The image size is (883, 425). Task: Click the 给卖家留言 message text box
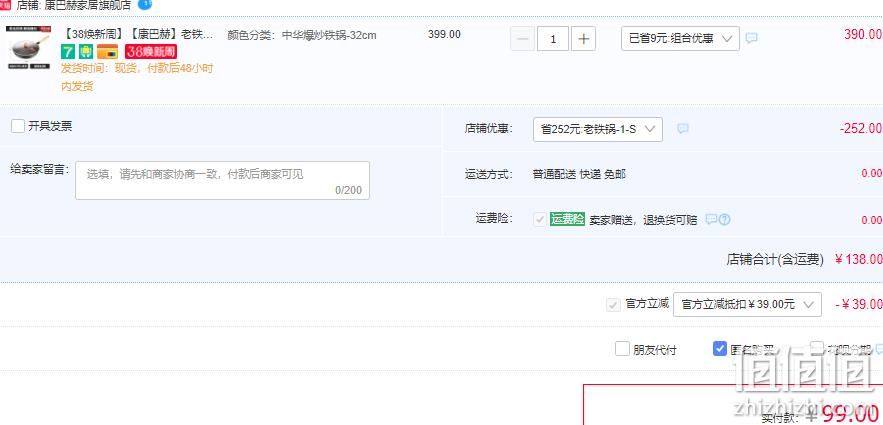222,180
